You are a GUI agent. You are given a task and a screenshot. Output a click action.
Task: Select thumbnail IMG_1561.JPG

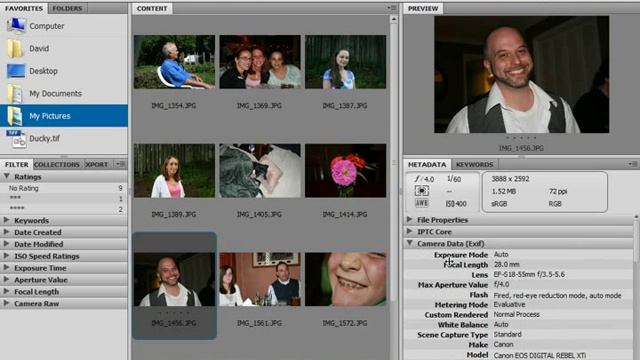(x=260, y=280)
